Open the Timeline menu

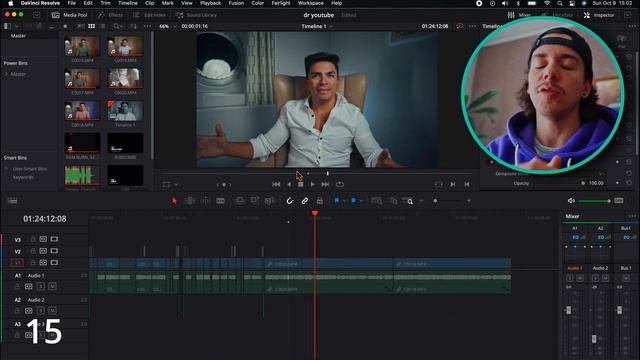128,3
